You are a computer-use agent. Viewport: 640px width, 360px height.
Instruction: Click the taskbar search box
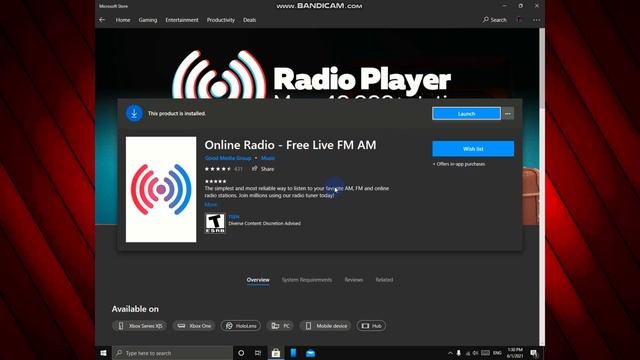coord(172,353)
